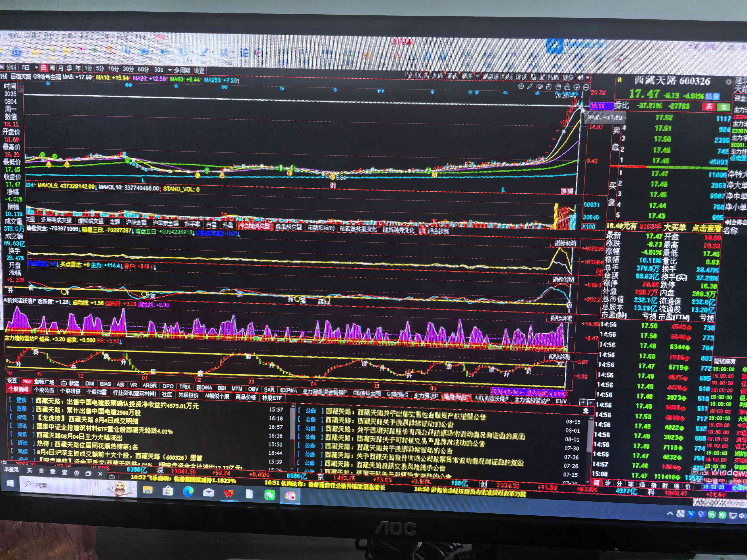Image resolution: width=747 pixels, height=560 pixels.
Task: Open chart settings hexagon gear icon
Action: click(521, 86)
